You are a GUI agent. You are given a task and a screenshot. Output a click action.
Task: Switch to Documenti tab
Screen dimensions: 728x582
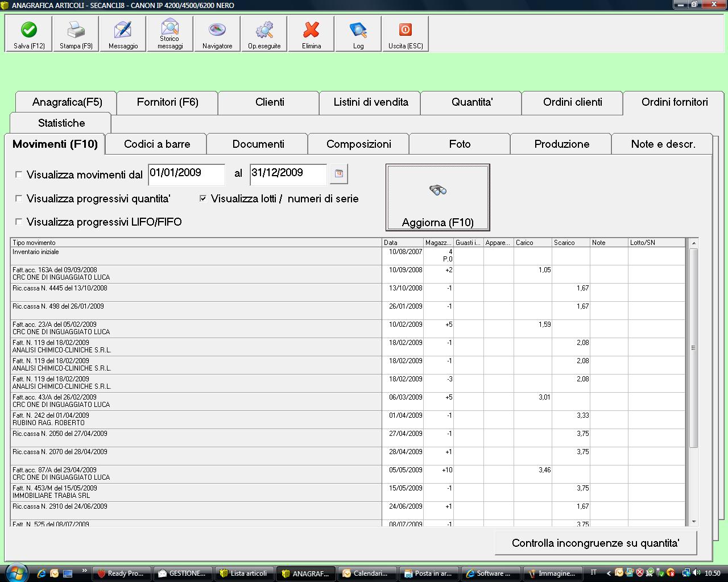click(x=258, y=144)
